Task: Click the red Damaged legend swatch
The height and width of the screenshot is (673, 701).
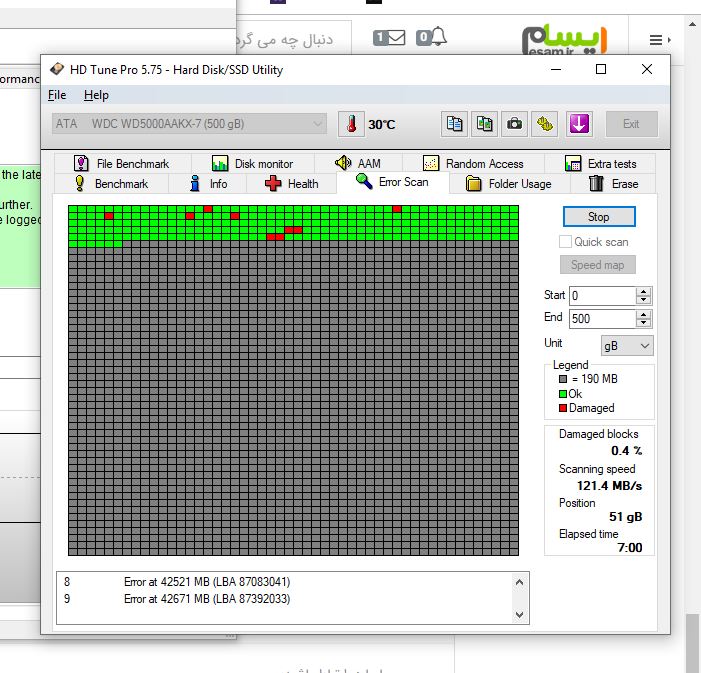Action: (x=563, y=408)
